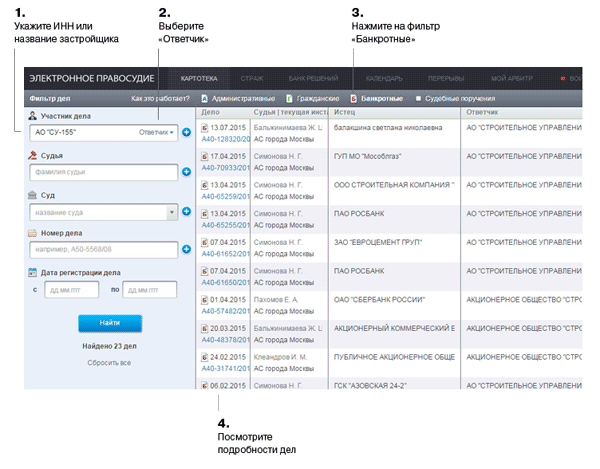The width and height of the screenshot is (600, 469).
Task: Click bankruptcy icon in the 17.04.2015 row
Action: 205,156
